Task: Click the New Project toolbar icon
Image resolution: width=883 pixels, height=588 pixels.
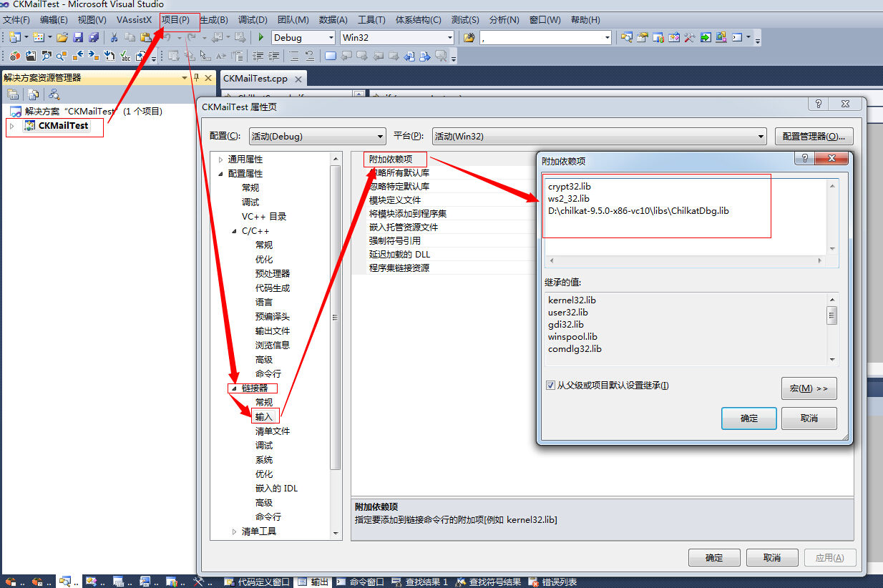Action: [14, 37]
